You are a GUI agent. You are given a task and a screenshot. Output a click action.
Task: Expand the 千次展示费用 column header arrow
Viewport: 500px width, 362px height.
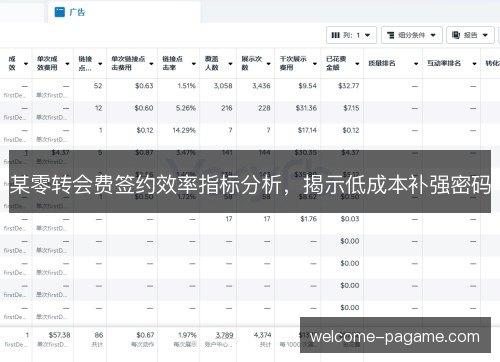[x=315, y=63]
